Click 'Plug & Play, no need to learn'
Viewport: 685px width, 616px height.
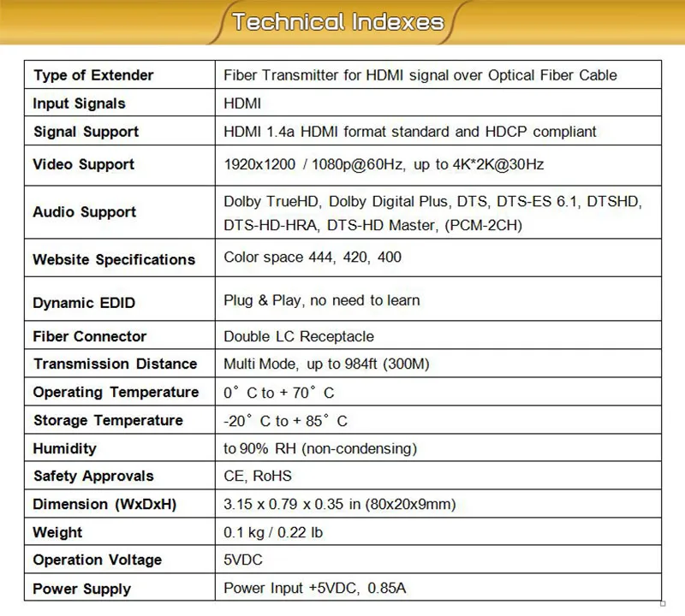pos(322,300)
